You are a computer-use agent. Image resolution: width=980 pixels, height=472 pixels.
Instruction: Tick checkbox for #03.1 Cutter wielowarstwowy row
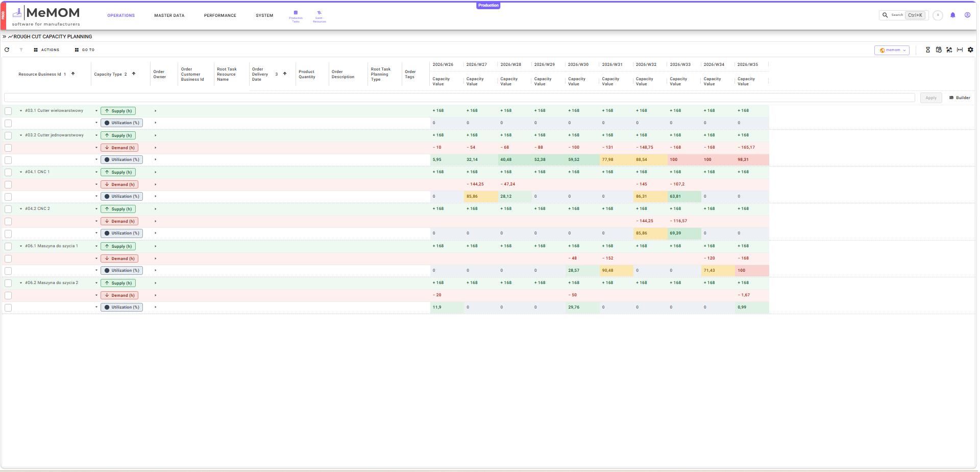(x=8, y=111)
